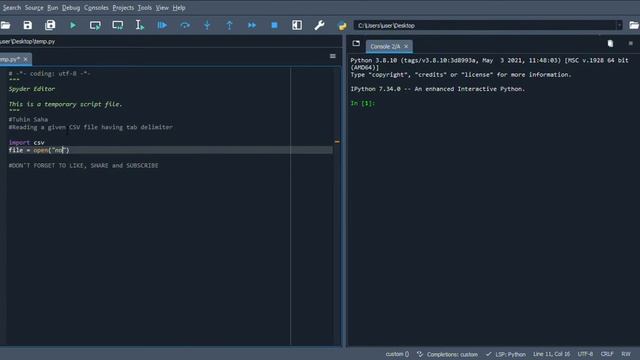640x360 pixels.
Task: Click the RW permissions status entry
Action: [626, 354]
